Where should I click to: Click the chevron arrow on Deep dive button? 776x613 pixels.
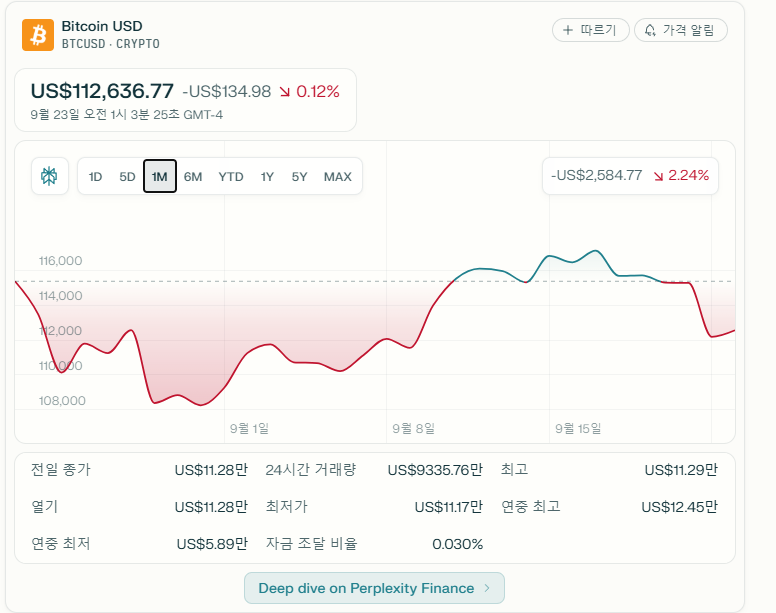pos(487,588)
